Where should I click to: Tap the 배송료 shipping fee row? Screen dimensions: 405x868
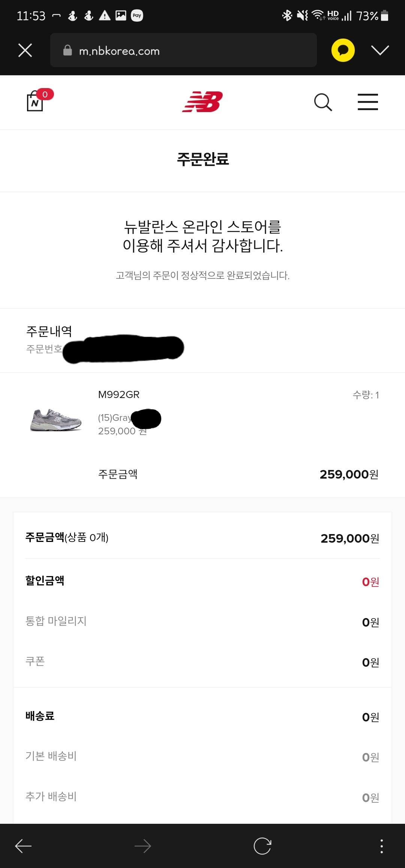point(202,716)
